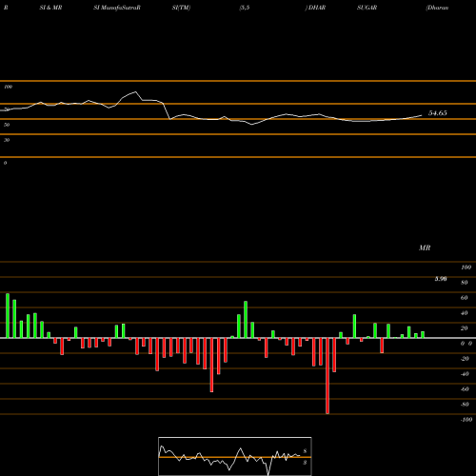Click the RSI line peak above 70
Screen dimensions: 476x476
pos(136,92)
